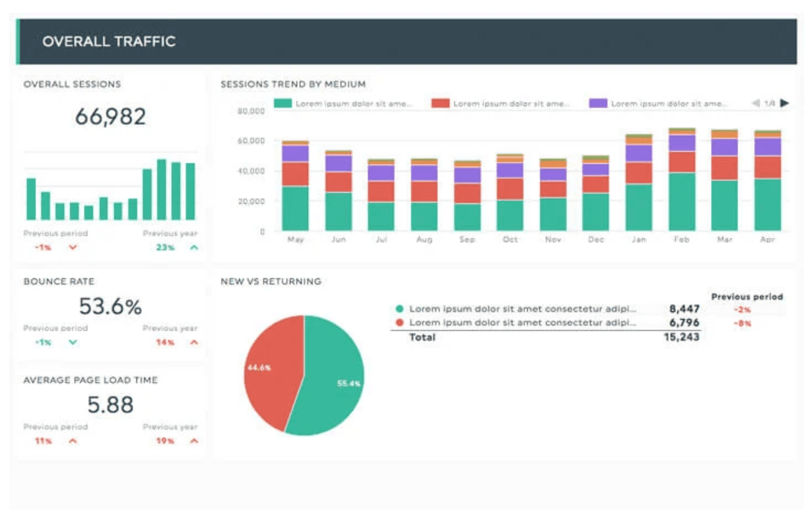Click Average Page Load Time previous period arrow
This screenshot has width=812, height=521.
(73, 441)
